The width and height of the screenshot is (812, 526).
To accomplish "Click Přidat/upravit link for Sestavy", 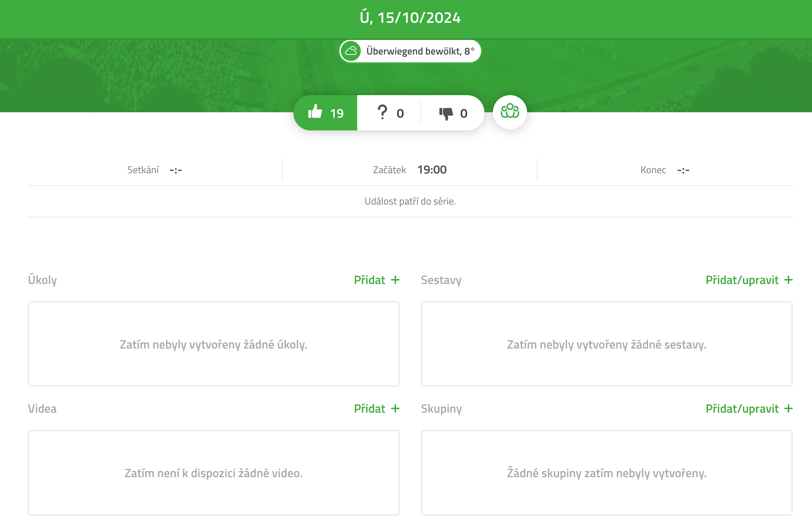I will [742, 280].
